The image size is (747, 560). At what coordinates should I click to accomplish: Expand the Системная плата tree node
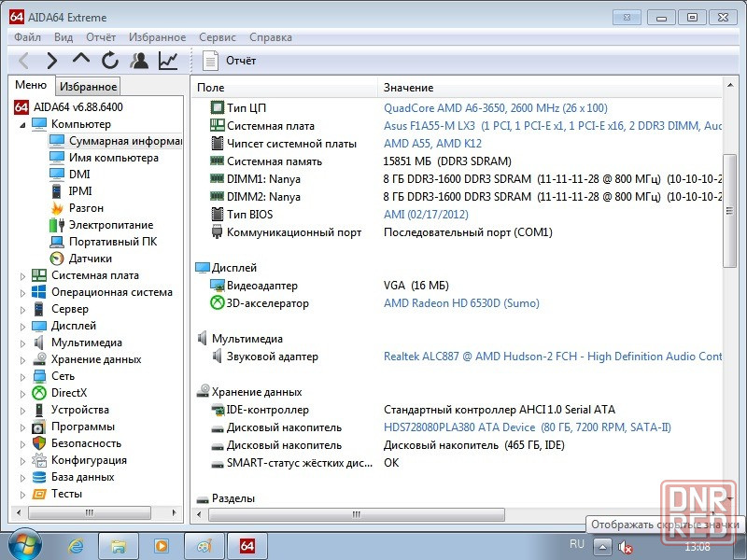point(22,276)
